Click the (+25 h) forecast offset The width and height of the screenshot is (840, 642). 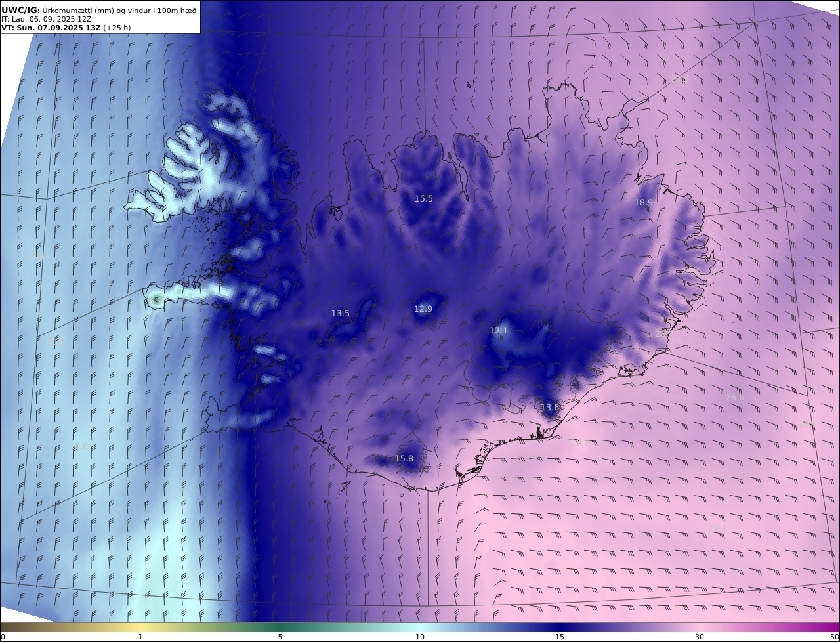[x=117, y=28]
